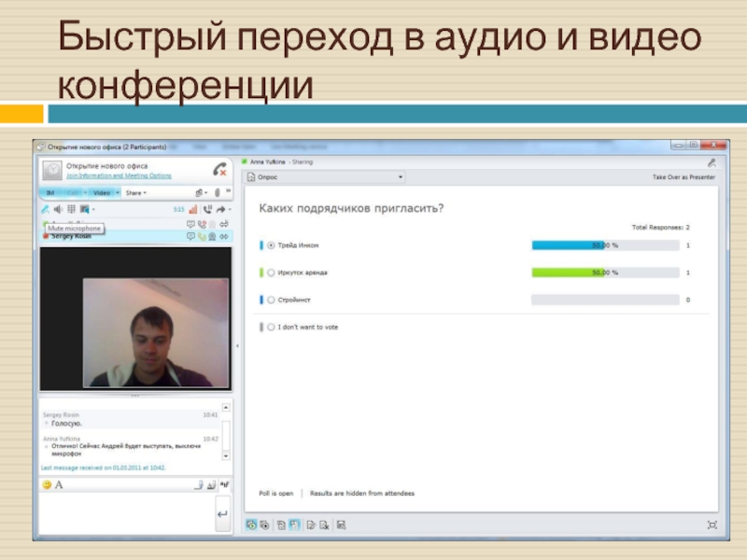Open Join Information and Meeting Options link
Screen dimensions: 747x560
click(x=119, y=175)
